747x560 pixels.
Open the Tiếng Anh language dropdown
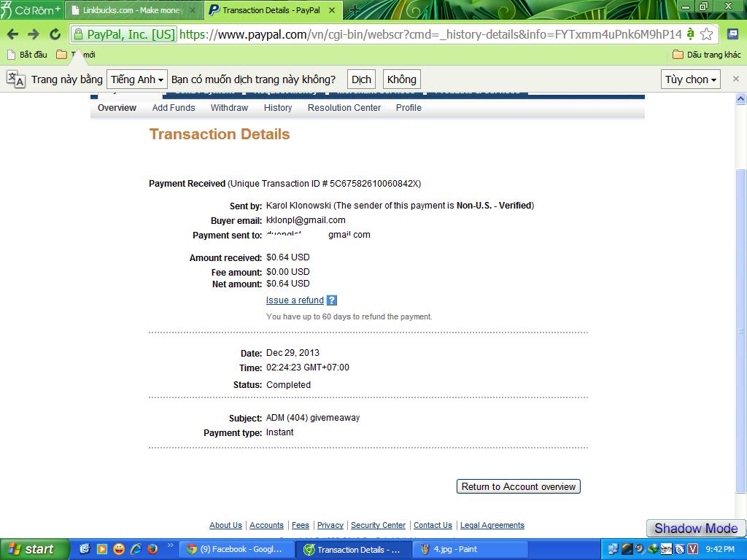137,79
